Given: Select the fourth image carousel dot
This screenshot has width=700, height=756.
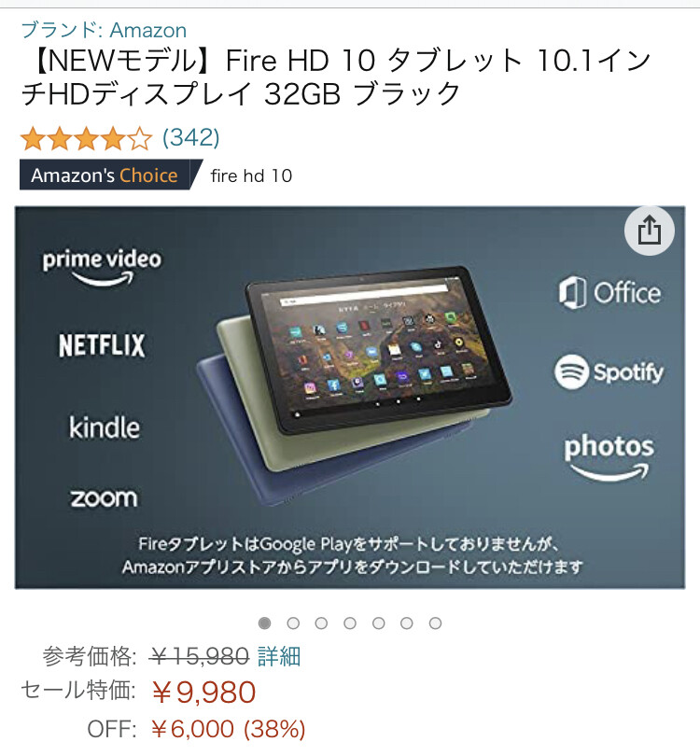Looking at the screenshot, I should [349, 623].
